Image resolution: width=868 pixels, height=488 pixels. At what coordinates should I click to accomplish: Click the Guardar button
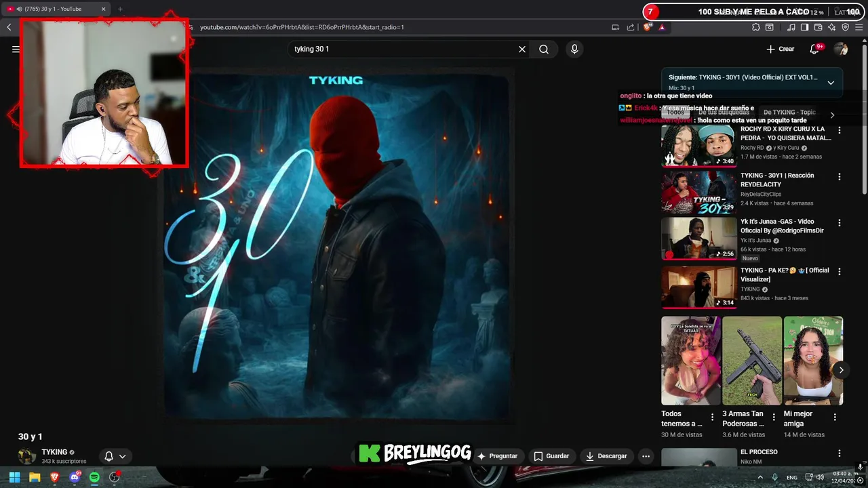pos(551,456)
